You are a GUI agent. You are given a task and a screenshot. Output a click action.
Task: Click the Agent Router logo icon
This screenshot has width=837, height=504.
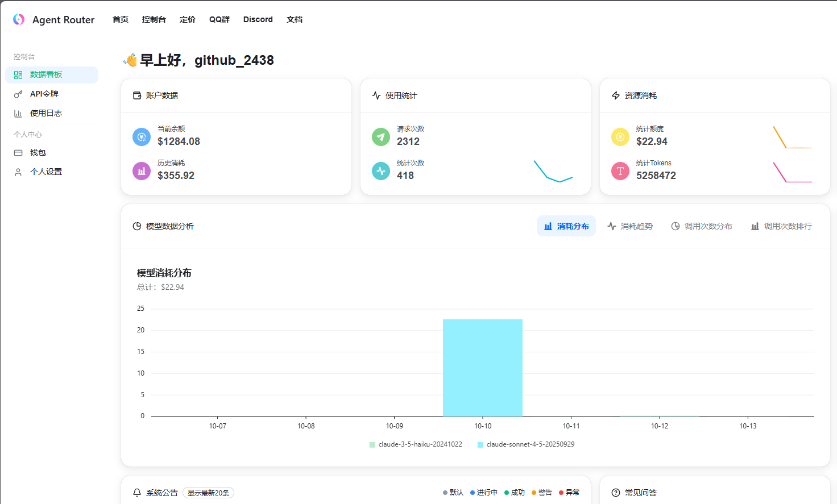[19, 19]
